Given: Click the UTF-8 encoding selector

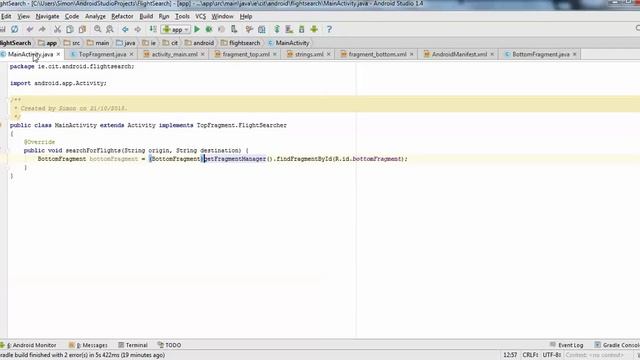Looking at the screenshot, I should pos(551,355).
